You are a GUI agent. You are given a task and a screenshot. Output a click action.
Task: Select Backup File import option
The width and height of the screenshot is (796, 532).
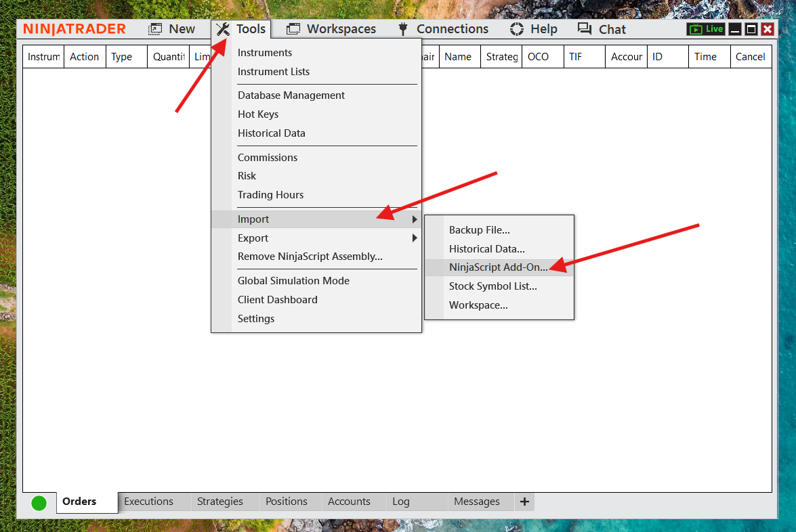pos(499,229)
